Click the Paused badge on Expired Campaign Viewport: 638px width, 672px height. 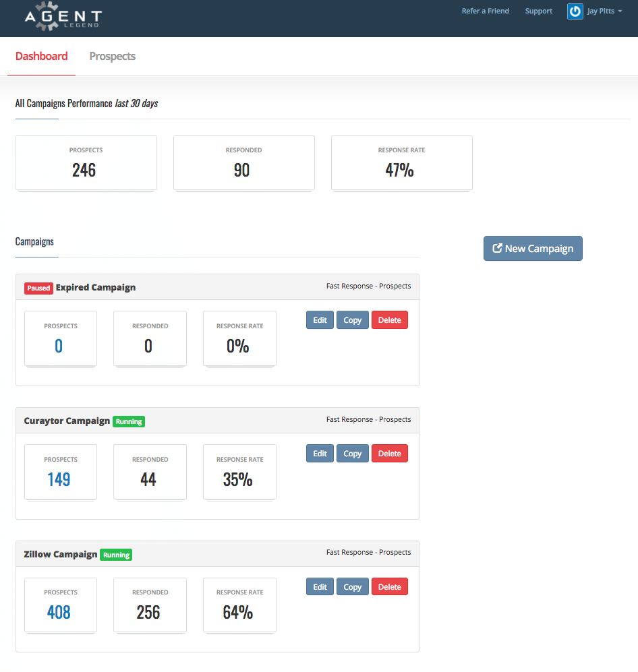pyautogui.click(x=38, y=288)
